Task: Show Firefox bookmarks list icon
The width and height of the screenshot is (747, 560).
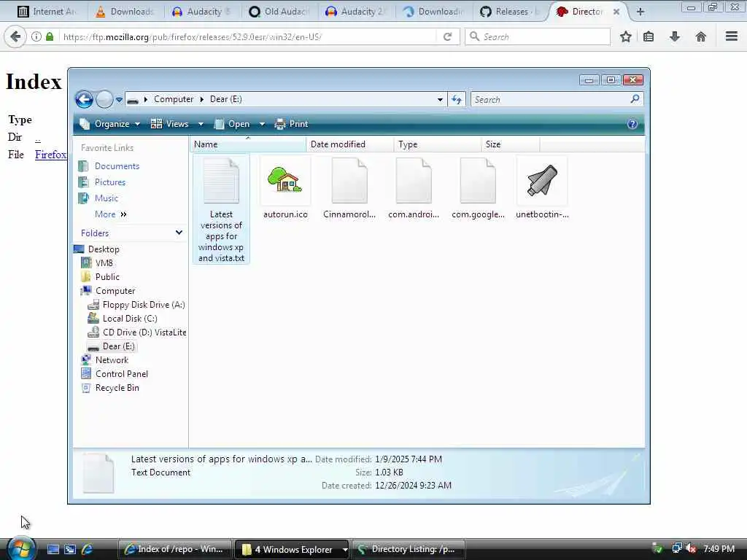Action: [649, 36]
